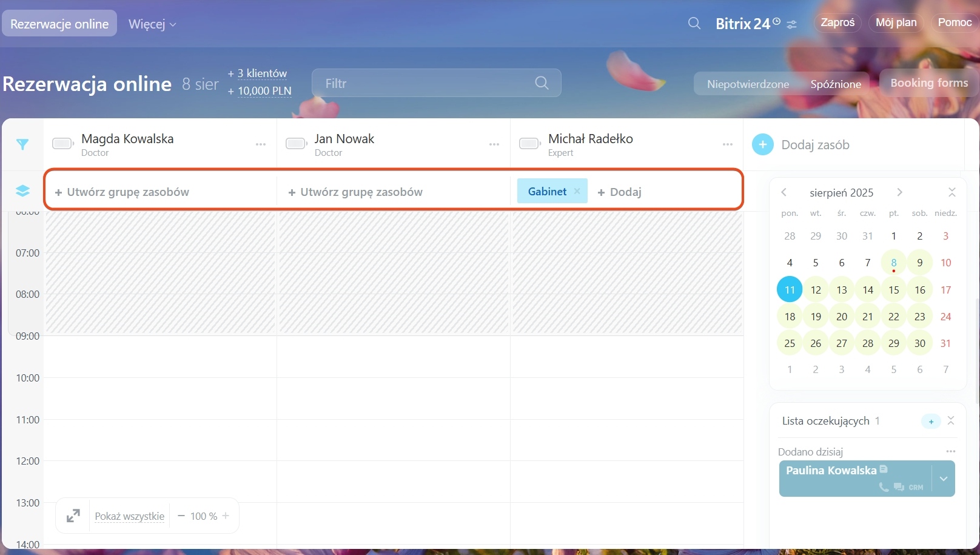Viewport: 980px width, 555px height.
Task: Select August 11 in the calendar
Action: (x=790, y=289)
